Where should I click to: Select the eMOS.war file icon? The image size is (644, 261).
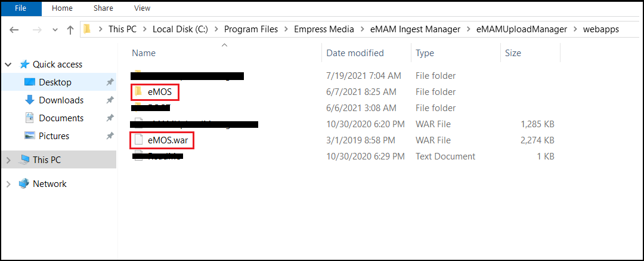coord(139,140)
